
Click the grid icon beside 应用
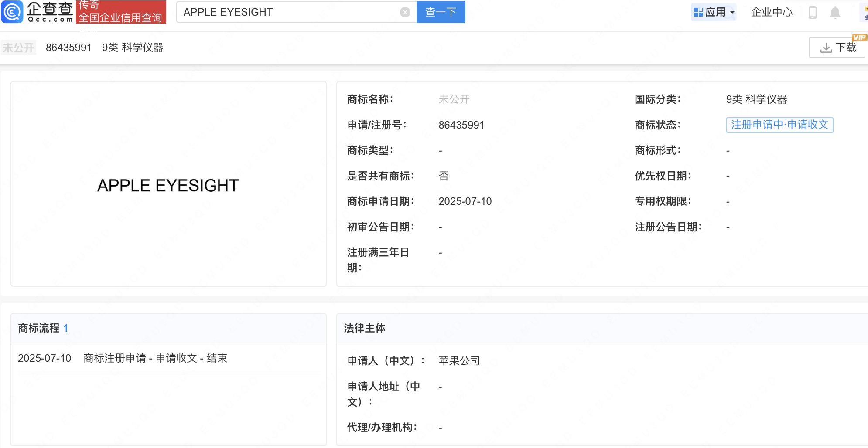click(698, 12)
